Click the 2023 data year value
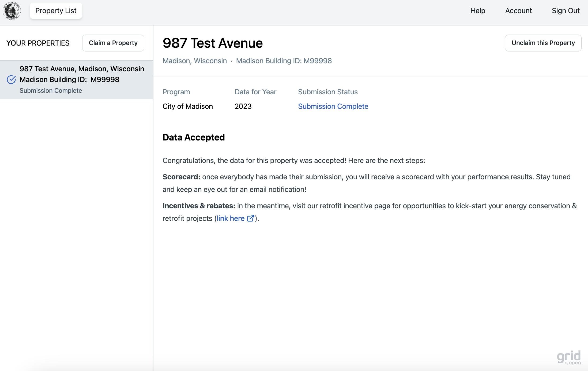 pos(243,106)
